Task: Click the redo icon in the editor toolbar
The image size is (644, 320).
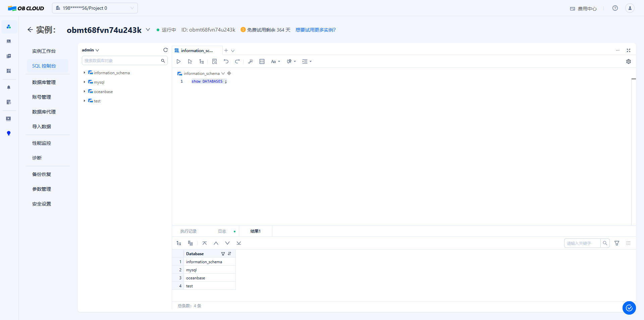Action: pos(237,61)
